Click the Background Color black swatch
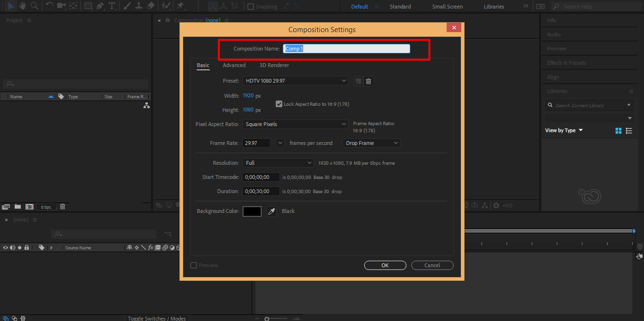 coord(252,211)
